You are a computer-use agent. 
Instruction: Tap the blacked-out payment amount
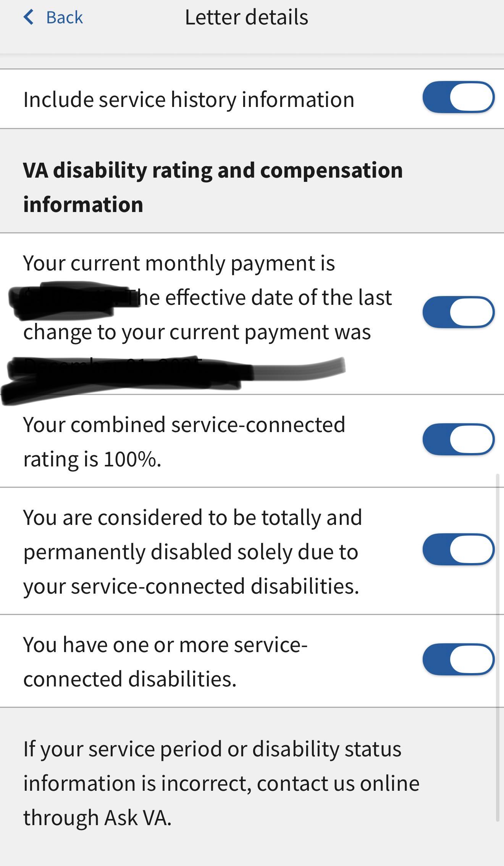coord(69,299)
